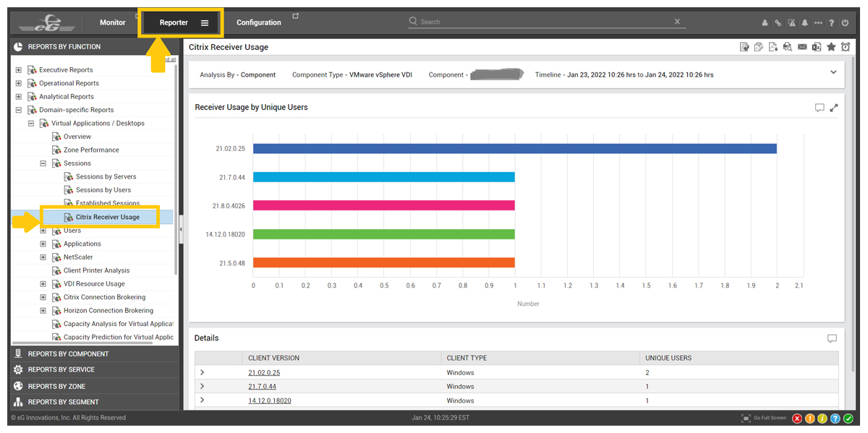Email the report using envelope icon
868x433 pixels.
[x=802, y=47]
